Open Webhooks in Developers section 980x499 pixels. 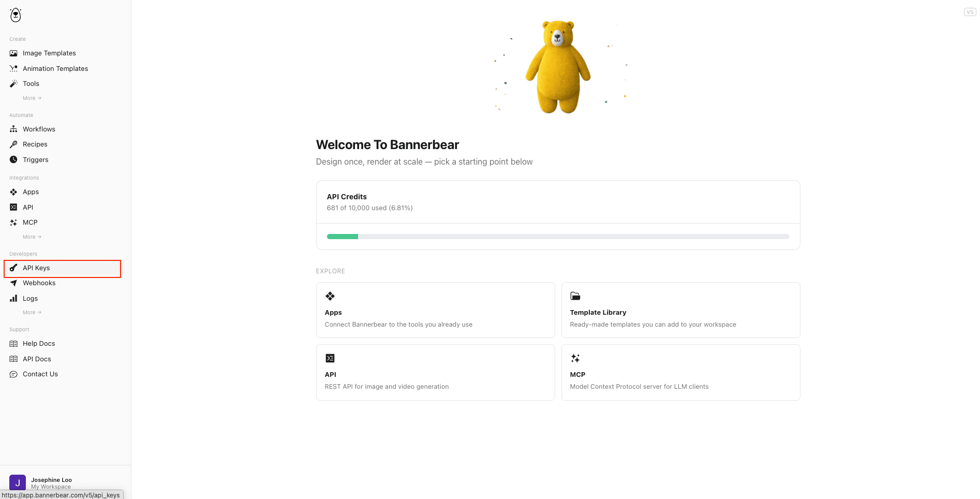pos(39,283)
